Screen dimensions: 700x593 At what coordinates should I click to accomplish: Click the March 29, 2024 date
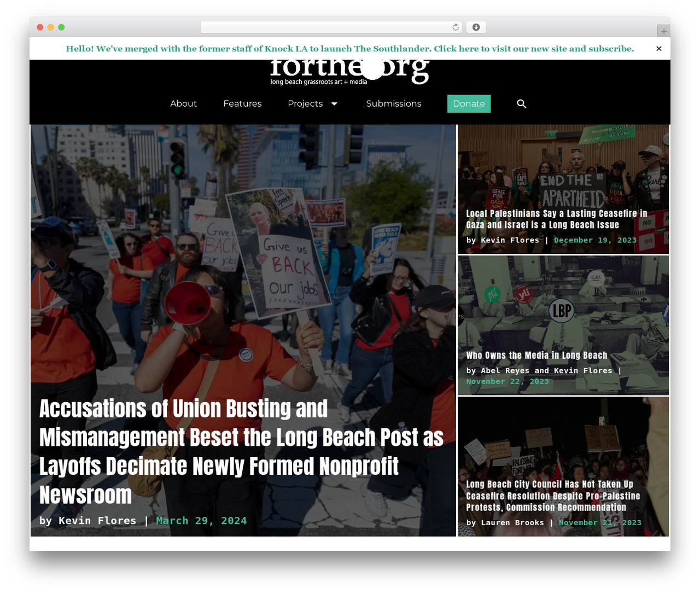click(201, 521)
